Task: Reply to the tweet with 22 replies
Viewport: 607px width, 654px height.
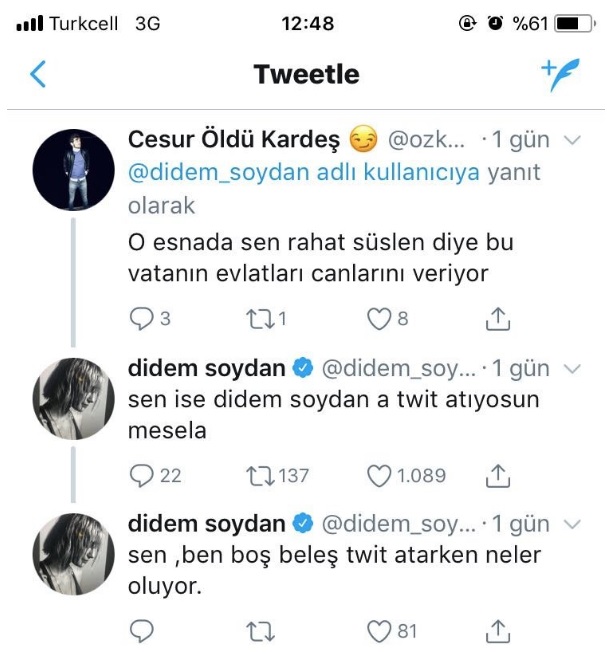Action: coord(141,475)
